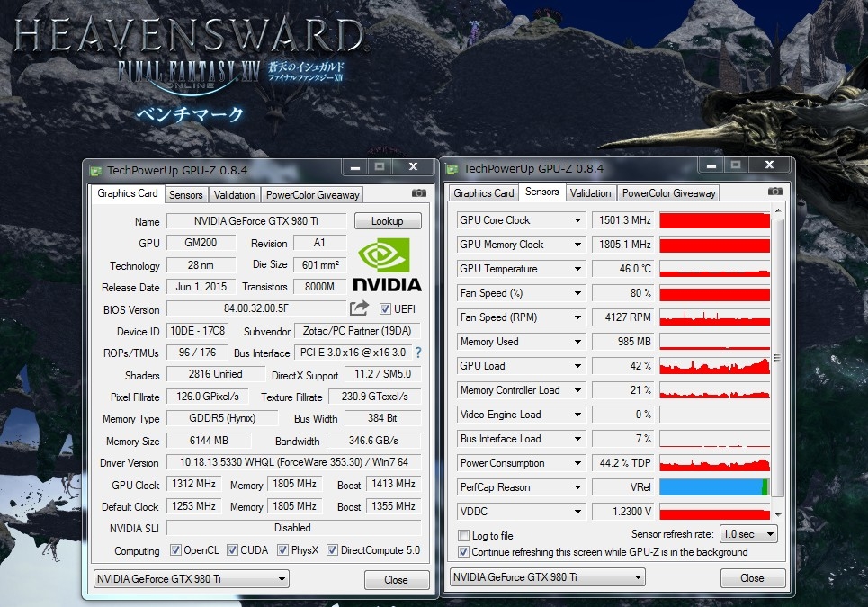Click the GPU Load history graph

click(714, 366)
